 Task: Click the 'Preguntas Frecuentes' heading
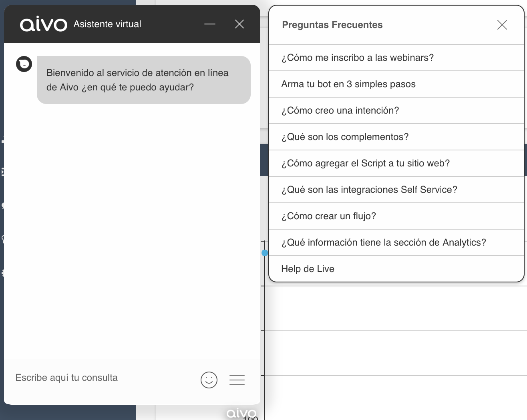[332, 25]
